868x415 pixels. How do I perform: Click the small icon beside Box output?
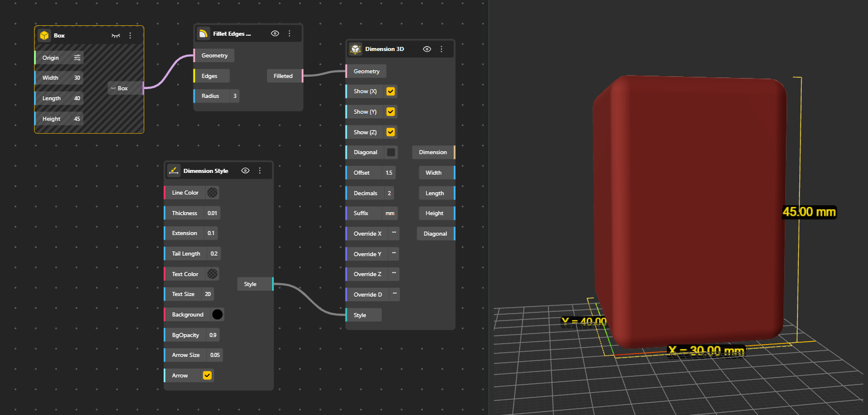113,89
